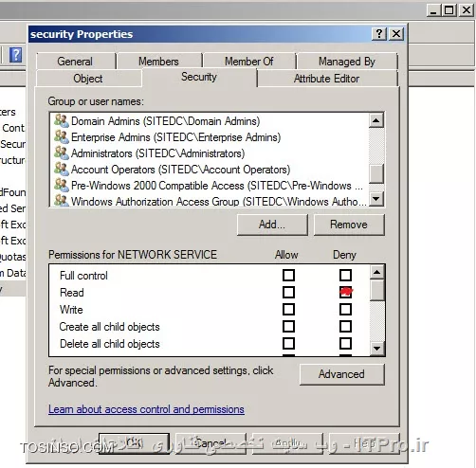
Task: Open the blue help icon in background toolbar
Action: pos(15,55)
